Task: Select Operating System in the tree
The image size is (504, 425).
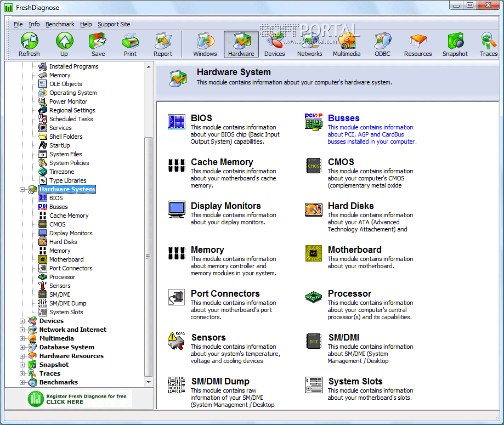Action: coord(73,93)
